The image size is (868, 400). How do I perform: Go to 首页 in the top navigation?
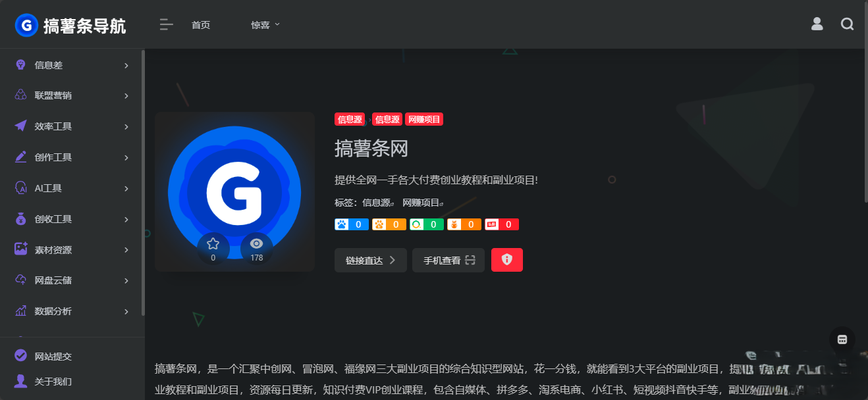pyautogui.click(x=201, y=25)
